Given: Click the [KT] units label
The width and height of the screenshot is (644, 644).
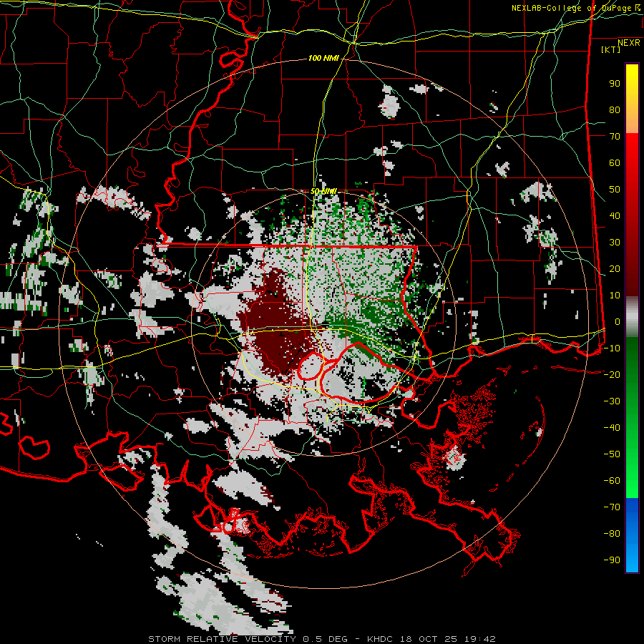Looking at the screenshot, I should pyautogui.click(x=611, y=49).
